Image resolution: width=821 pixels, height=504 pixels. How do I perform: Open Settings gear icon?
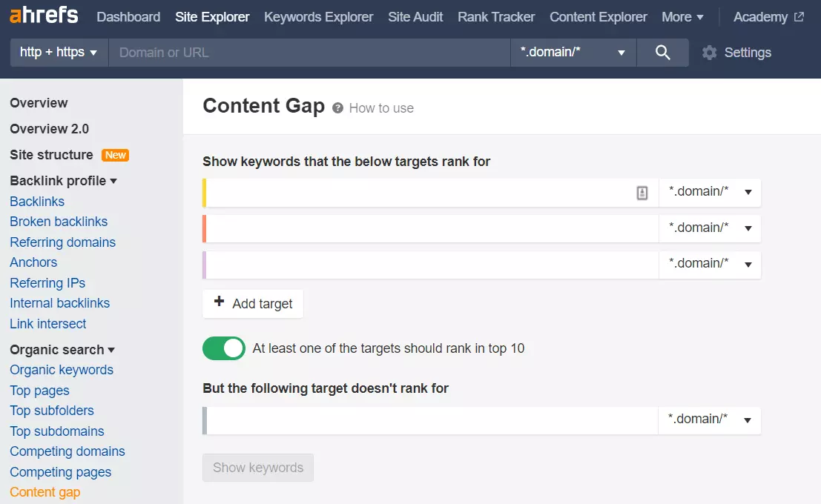[x=710, y=53]
